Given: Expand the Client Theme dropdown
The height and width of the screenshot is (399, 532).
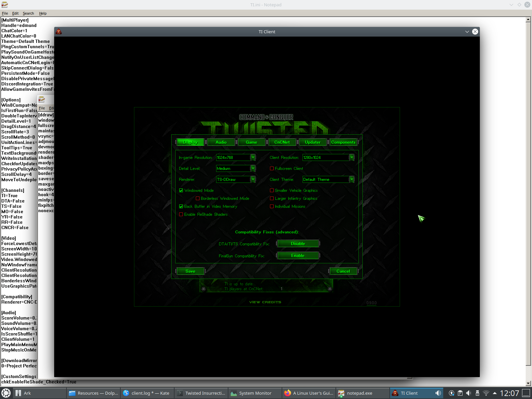Looking at the screenshot, I should 351,180.
